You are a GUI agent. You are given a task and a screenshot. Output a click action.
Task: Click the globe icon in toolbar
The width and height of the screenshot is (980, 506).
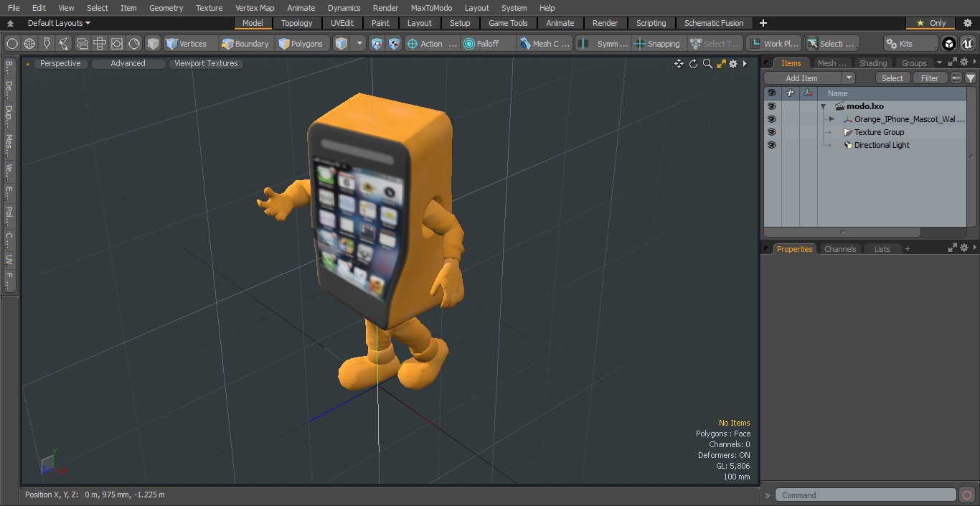(x=29, y=44)
